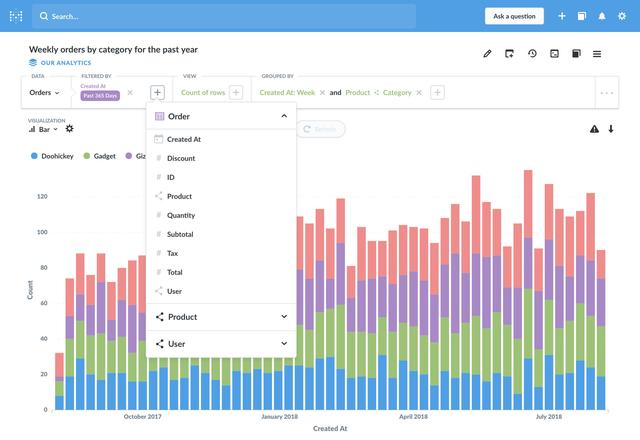The image size is (640, 440).
Task: Open the bell notifications icon
Action: (x=602, y=16)
